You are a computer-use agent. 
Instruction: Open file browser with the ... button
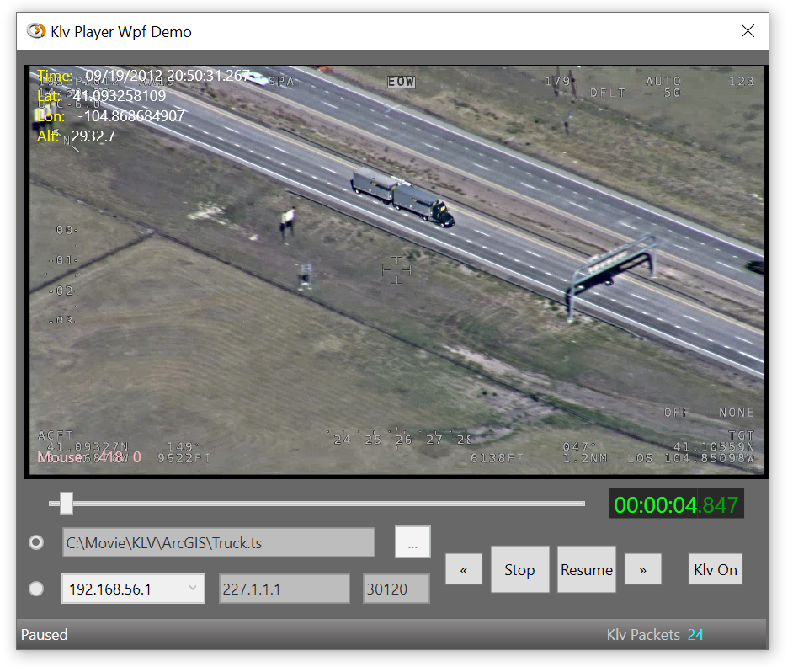pyautogui.click(x=412, y=543)
